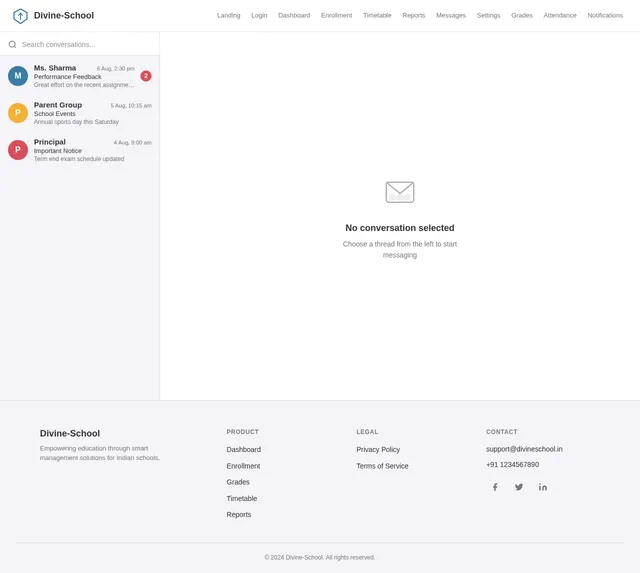Open footer Timetable link
This screenshot has width=640, height=573.
[242, 498]
